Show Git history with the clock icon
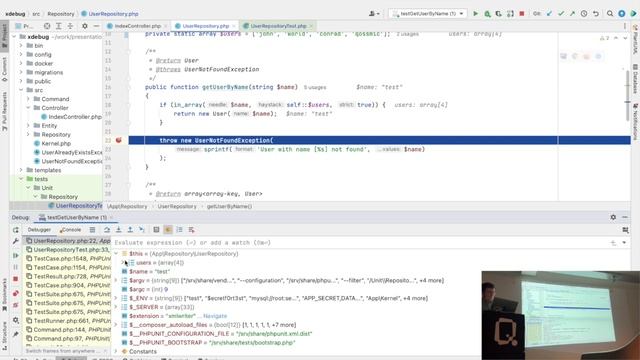 click(584, 13)
